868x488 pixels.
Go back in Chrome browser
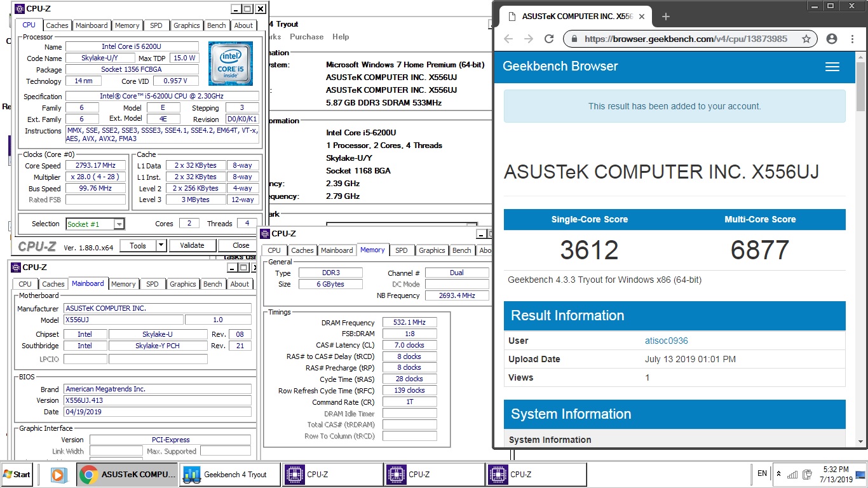click(x=508, y=39)
